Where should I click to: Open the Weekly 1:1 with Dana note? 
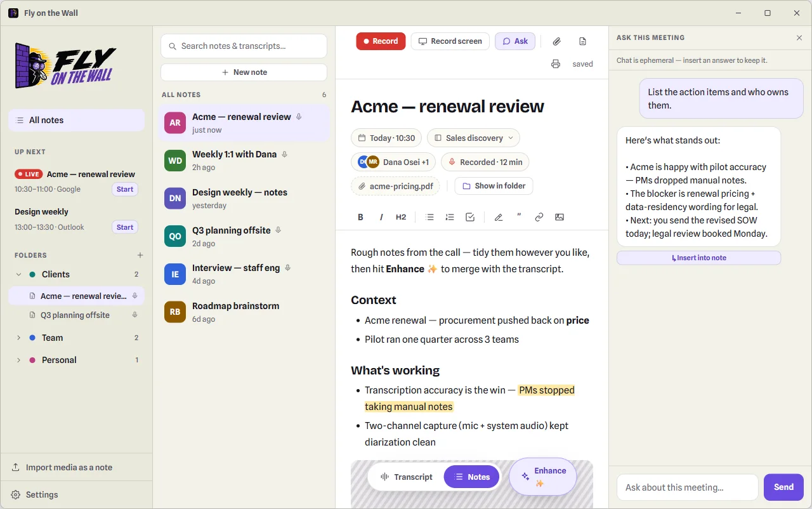(x=244, y=161)
